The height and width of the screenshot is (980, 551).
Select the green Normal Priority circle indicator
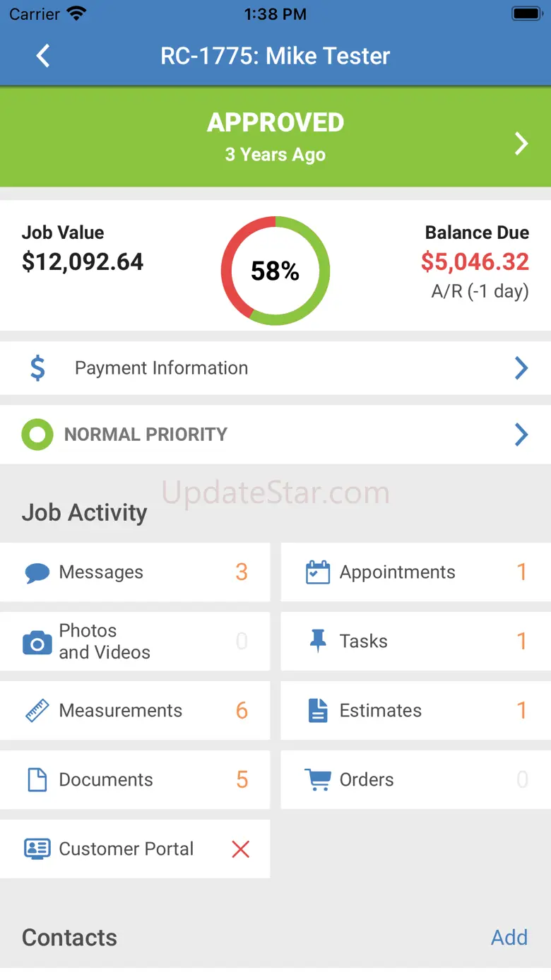coord(37,435)
